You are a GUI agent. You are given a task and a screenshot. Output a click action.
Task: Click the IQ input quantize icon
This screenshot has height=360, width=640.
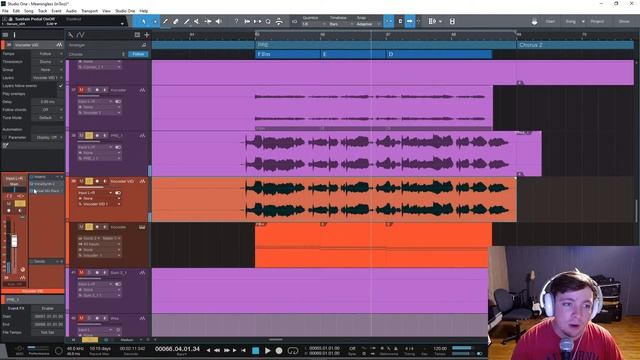[294, 21]
